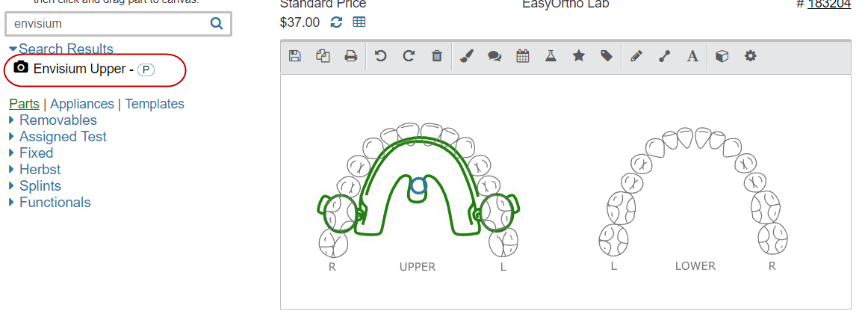The height and width of the screenshot is (317, 868).
Task: Click the green-circled upper right molar
Action: (340, 213)
